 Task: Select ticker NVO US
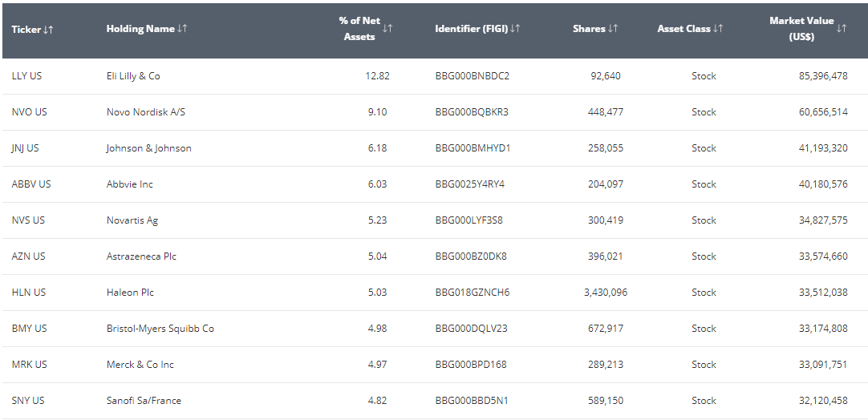pyautogui.click(x=30, y=111)
